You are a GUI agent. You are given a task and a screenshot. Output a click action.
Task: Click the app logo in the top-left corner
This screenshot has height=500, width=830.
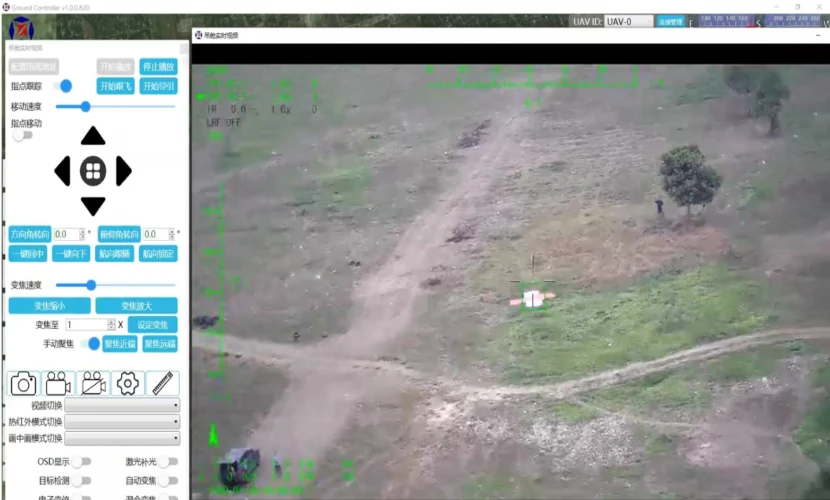[21, 29]
